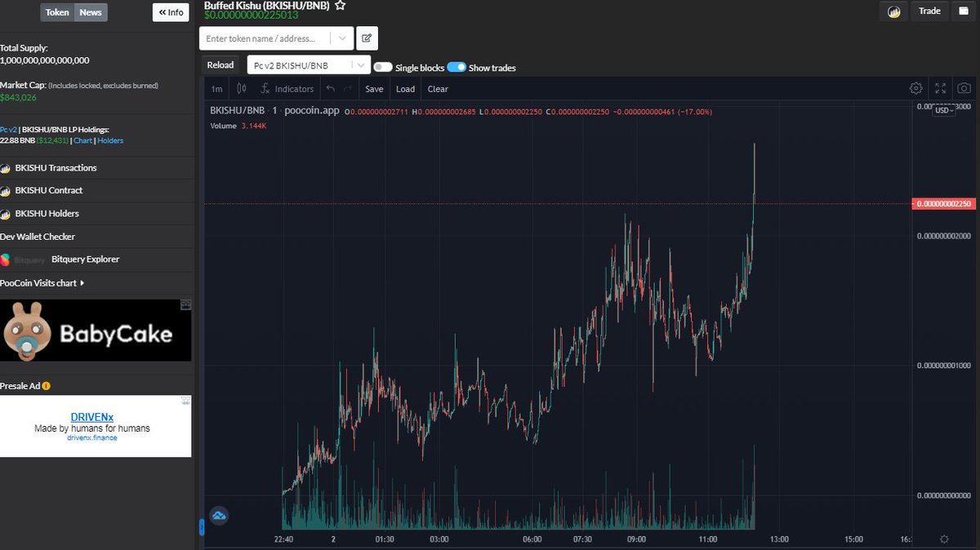Open BKISHU Contract link
The height and width of the screenshot is (550, 980).
pyautogui.click(x=48, y=190)
